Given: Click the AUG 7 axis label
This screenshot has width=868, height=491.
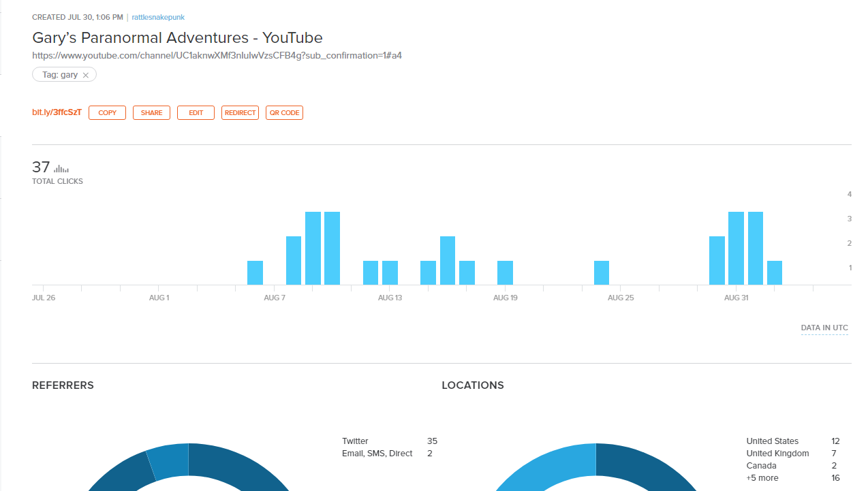Looking at the screenshot, I should click(274, 298).
